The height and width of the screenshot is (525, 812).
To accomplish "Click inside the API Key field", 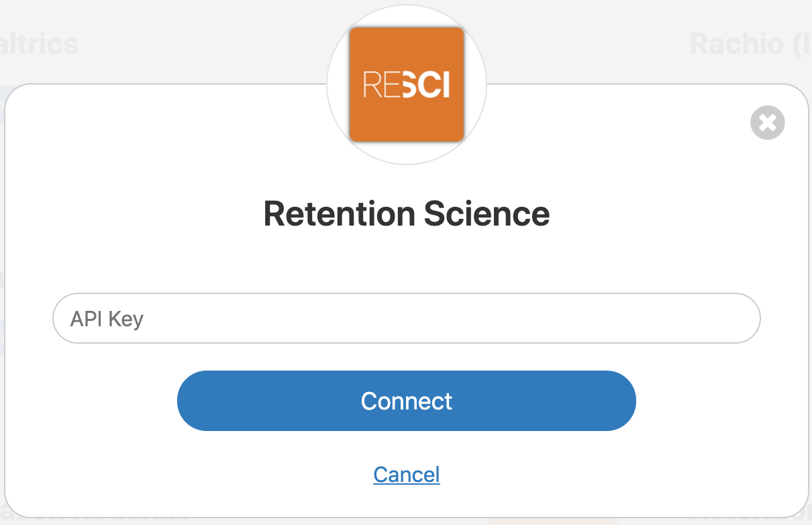I will pos(406,319).
